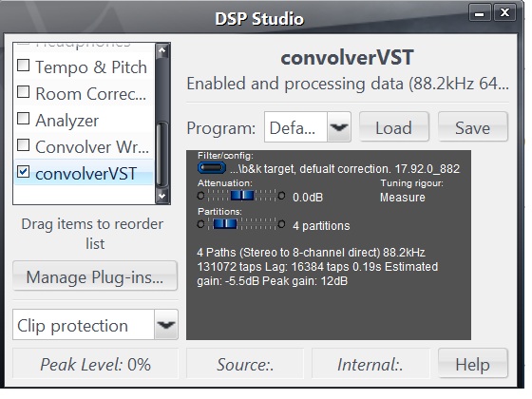
Task: Click the Attenuation slider left end knob
Action: pyautogui.click(x=200, y=196)
